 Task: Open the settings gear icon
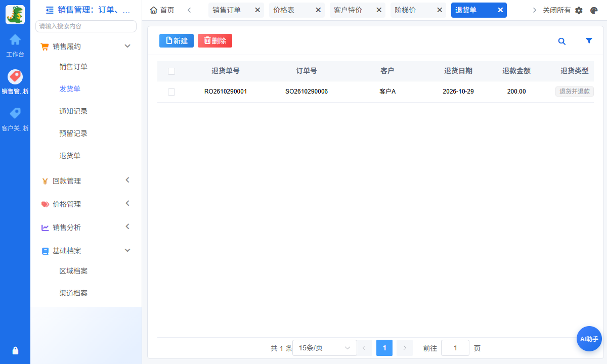[x=579, y=10]
